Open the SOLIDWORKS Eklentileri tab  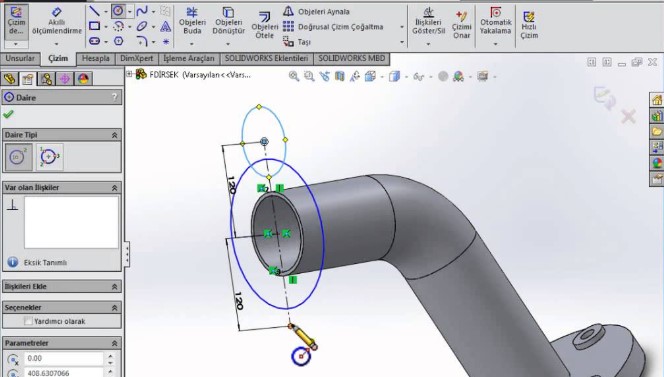click(x=266, y=58)
